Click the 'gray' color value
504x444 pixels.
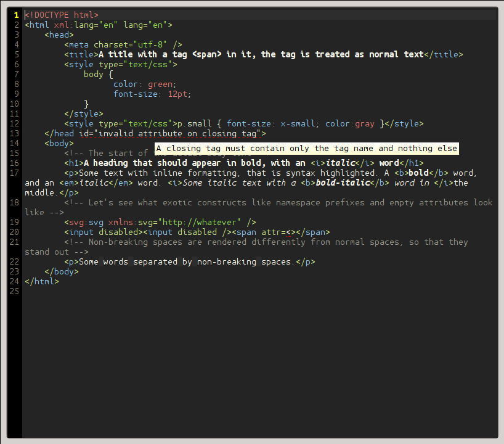[x=365, y=124]
